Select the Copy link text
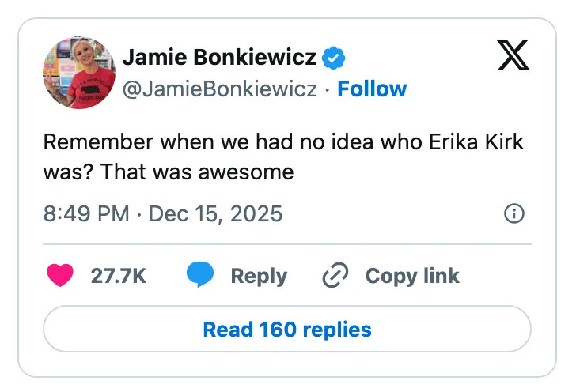This screenshot has height=392, width=576. pos(412,276)
